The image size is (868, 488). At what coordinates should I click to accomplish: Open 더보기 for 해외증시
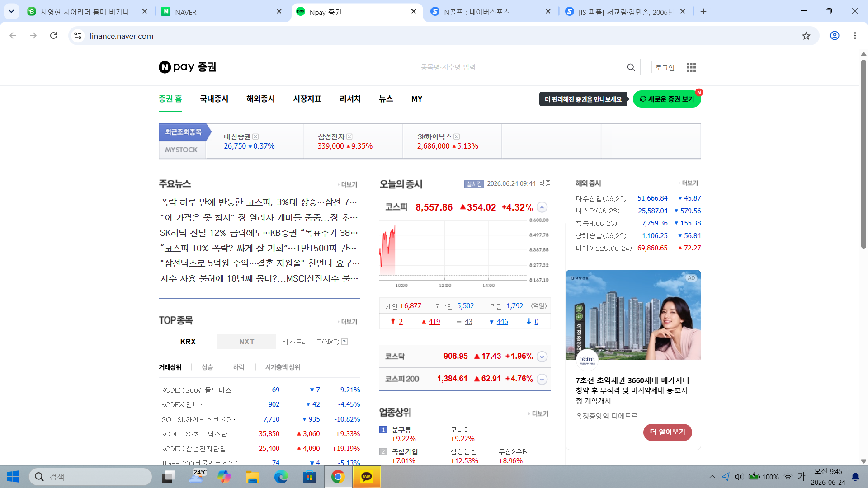click(x=688, y=183)
